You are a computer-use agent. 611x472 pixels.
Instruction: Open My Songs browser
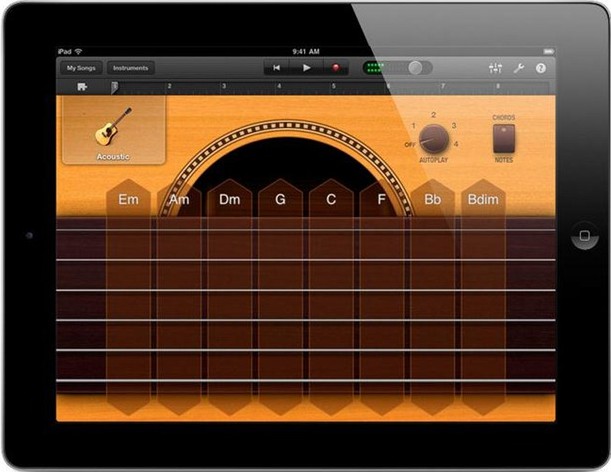[81, 68]
